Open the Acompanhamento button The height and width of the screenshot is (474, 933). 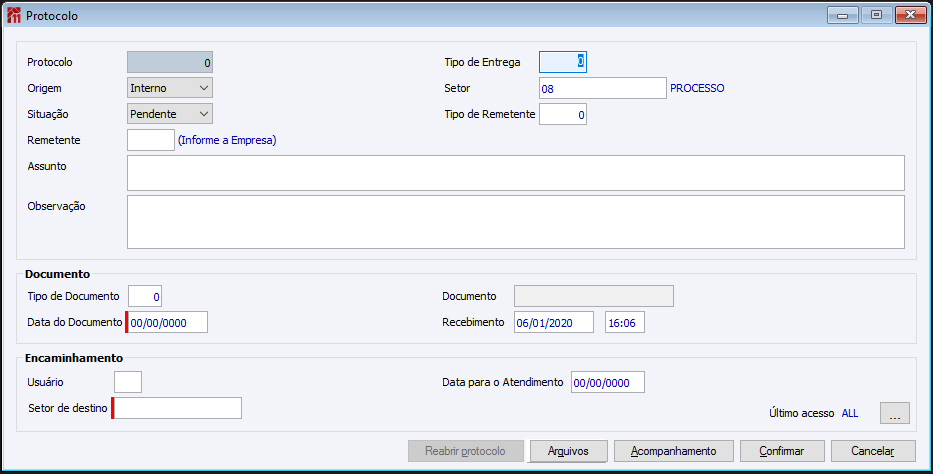click(674, 451)
